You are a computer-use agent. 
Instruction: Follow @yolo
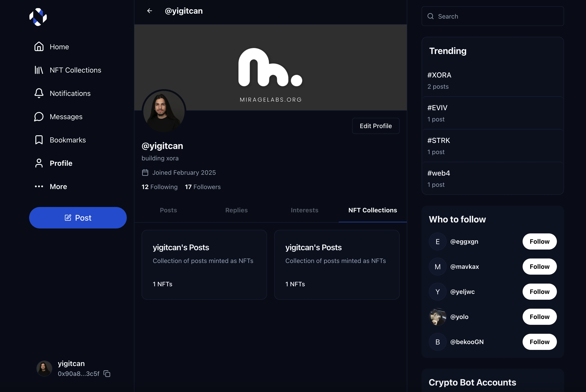[x=539, y=317]
